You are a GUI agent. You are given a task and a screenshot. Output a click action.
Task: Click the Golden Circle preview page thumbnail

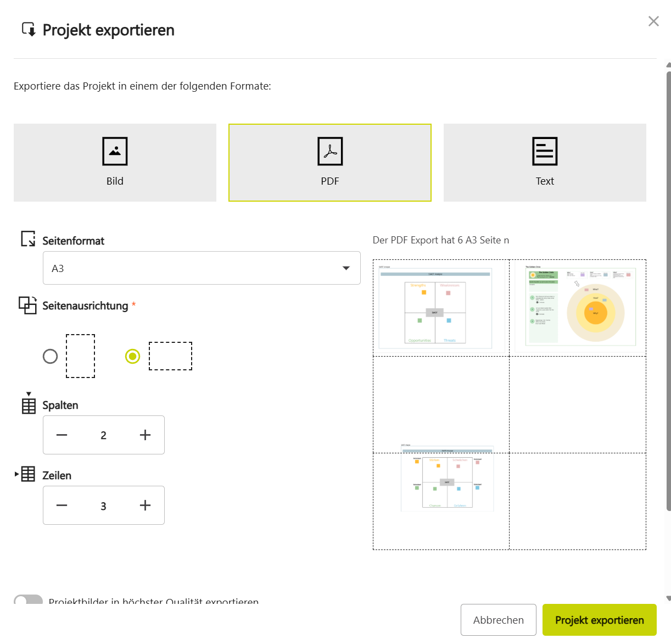pyautogui.click(x=579, y=308)
